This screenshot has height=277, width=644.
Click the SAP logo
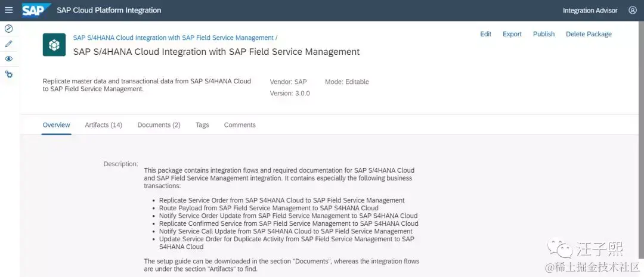coord(36,10)
